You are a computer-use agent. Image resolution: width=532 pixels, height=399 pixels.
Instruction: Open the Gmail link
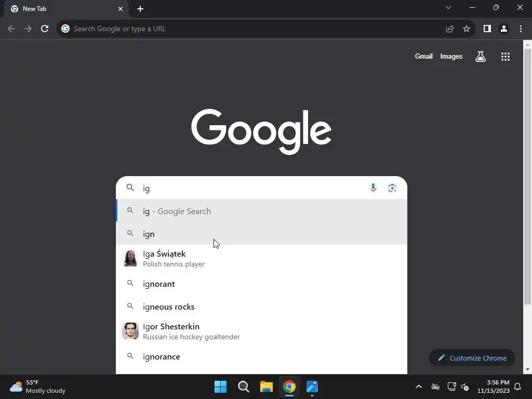(x=424, y=56)
